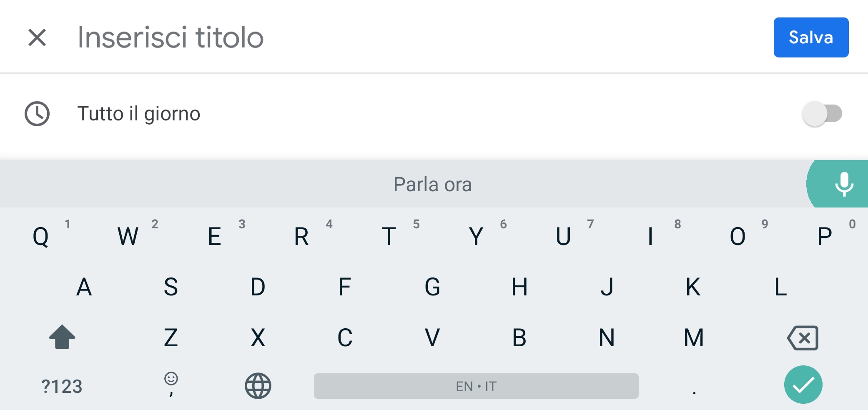Tap the green checkmark done key
The height and width of the screenshot is (410, 868).
(x=803, y=385)
